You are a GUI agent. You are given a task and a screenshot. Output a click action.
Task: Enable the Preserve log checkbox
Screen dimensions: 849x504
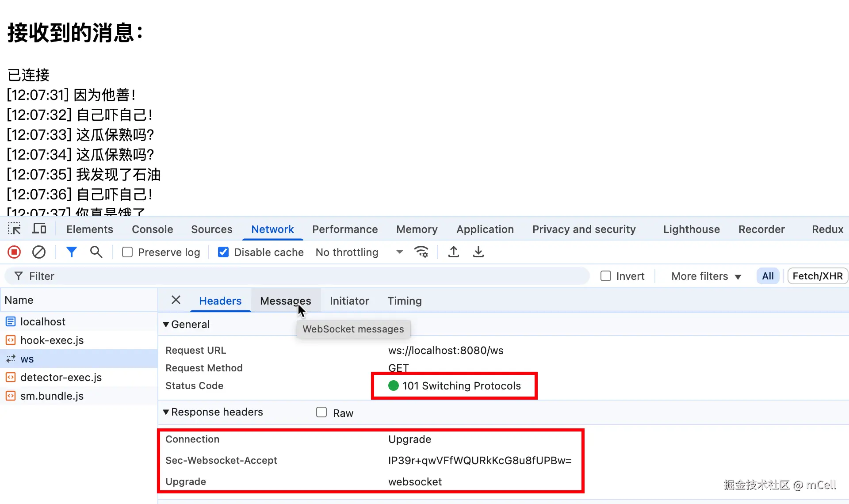tap(127, 252)
